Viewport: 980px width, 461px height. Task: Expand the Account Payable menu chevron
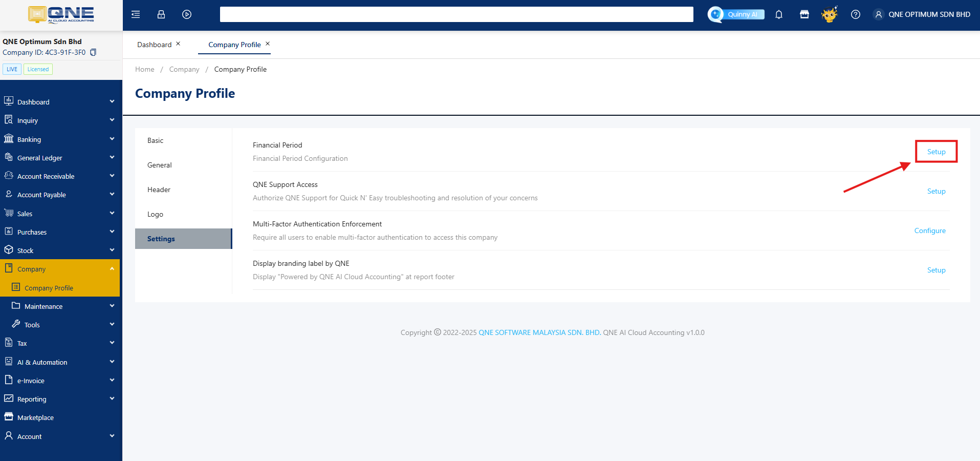point(112,194)
